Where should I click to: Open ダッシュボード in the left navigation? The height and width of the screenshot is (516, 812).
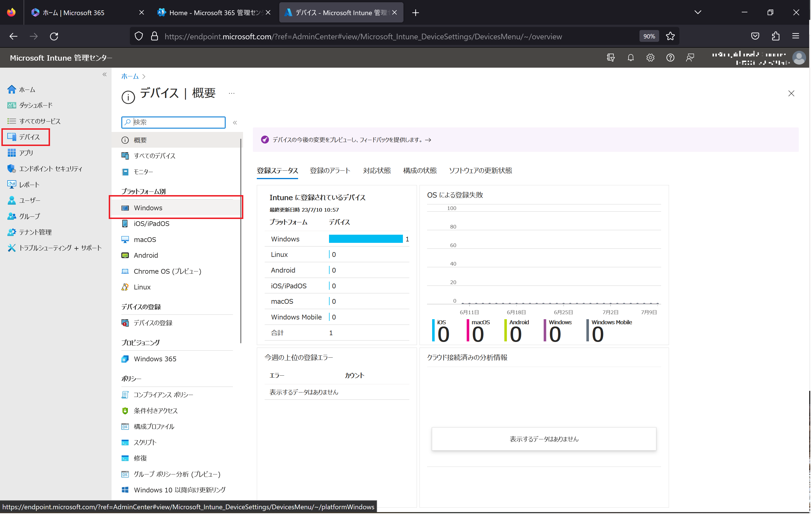[x=30, y=106]
